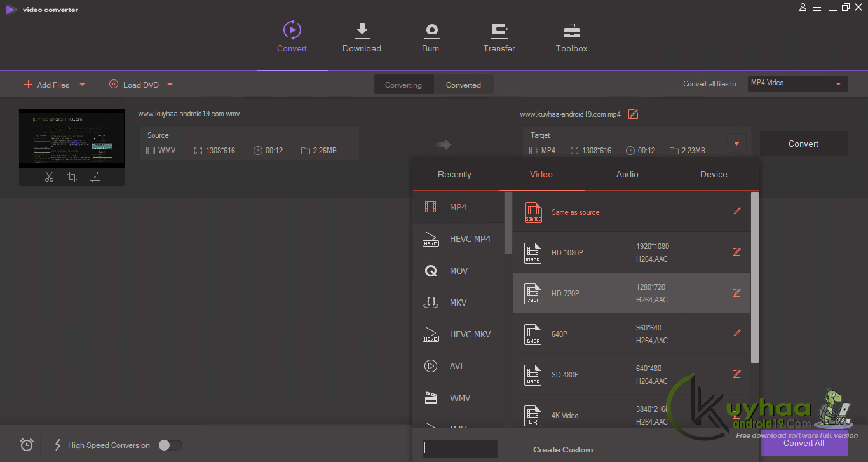Select the 4K Video preset
The height and width of the screenshot is (462, 868).
[632, 411]
